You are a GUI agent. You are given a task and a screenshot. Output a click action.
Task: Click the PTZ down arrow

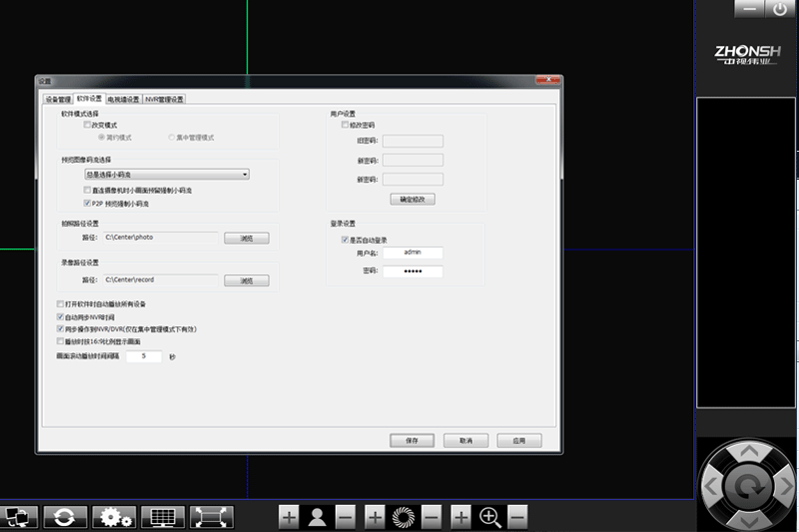[x=748, y=521]
